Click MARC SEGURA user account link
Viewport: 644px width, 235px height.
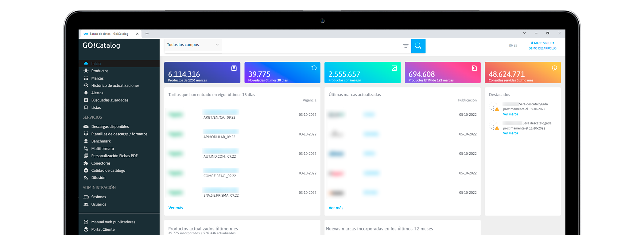pos(542,43)
